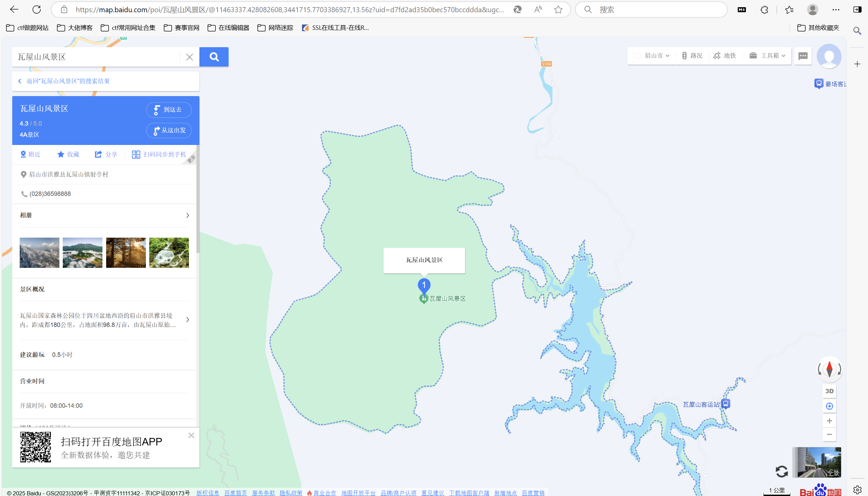Click the 地图开放平台 footer link
Image resolution: width=868 pixels, height=496 pixels.
358,493
